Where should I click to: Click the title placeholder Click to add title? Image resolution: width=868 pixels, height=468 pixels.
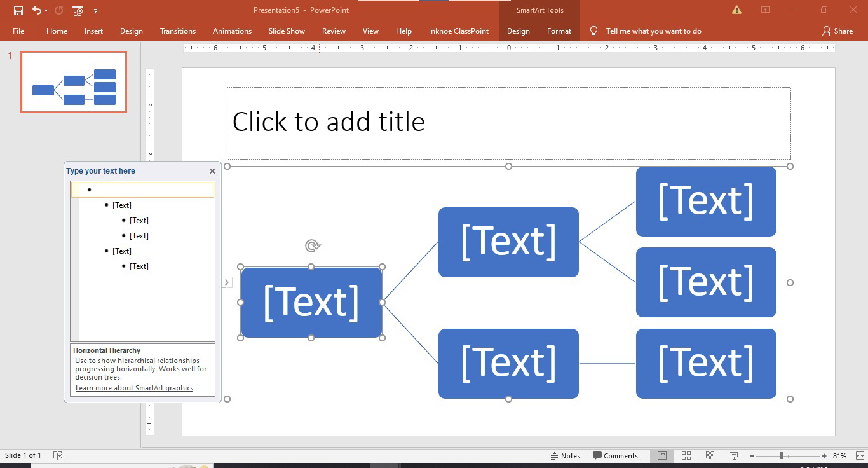click(508, 123)
